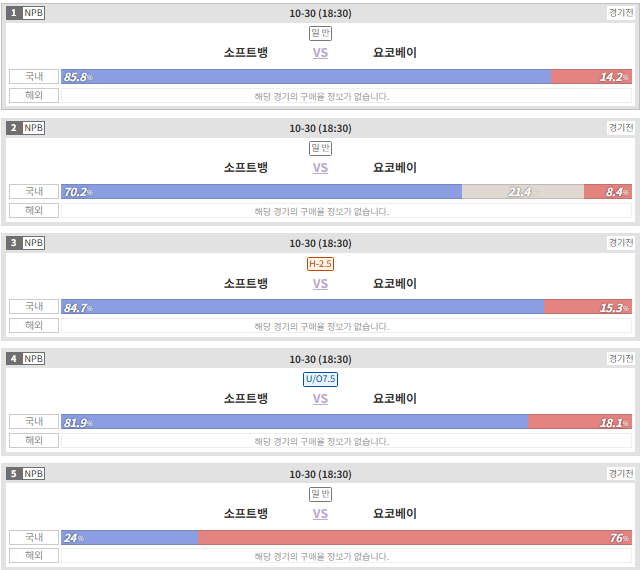The height and width of the screenshot is (570, 643).
Task: Click number 2 match index badge
Action: tap(14, 128)
